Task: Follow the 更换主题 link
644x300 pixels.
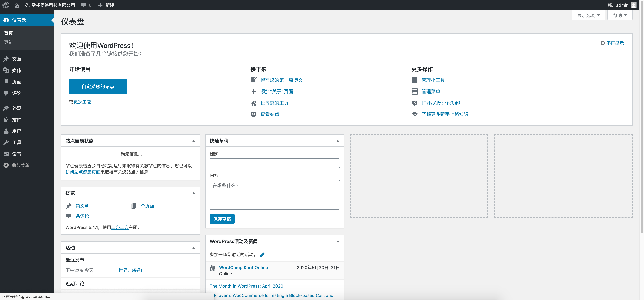Action: click(x=82, y=102)
